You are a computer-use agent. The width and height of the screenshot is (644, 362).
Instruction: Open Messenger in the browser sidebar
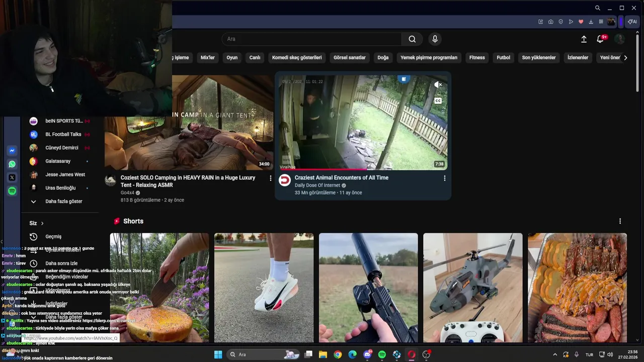(x=12, y=150)
